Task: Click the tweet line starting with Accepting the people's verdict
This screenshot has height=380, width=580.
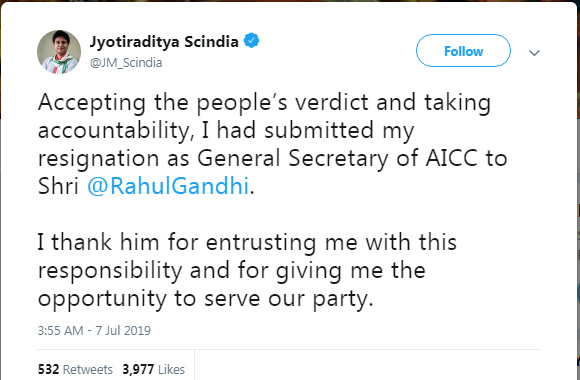Action: (264, 103)
